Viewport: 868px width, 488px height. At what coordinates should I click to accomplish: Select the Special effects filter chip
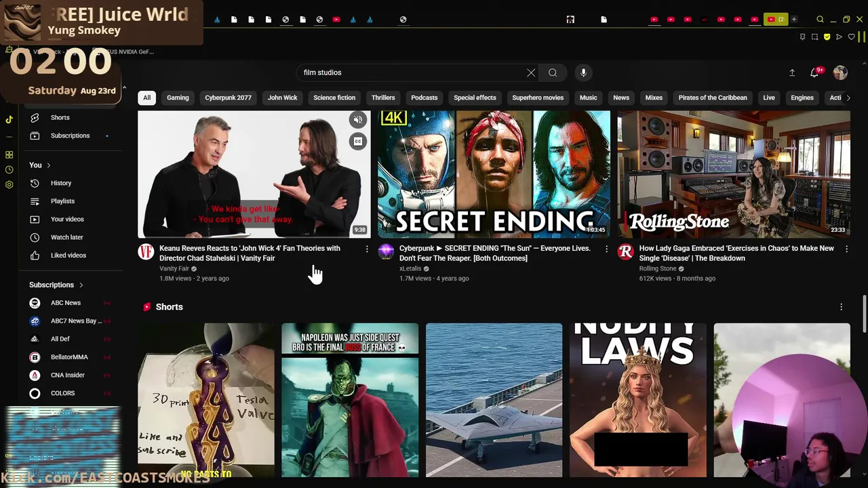(x=475, y=98)
